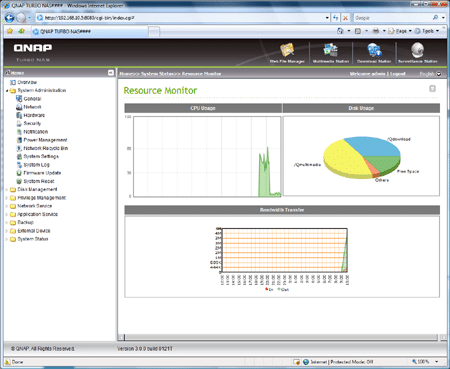This screenshot has height=369, width=450.
Task: Expand Network Service folder
Action: [7, 206]
